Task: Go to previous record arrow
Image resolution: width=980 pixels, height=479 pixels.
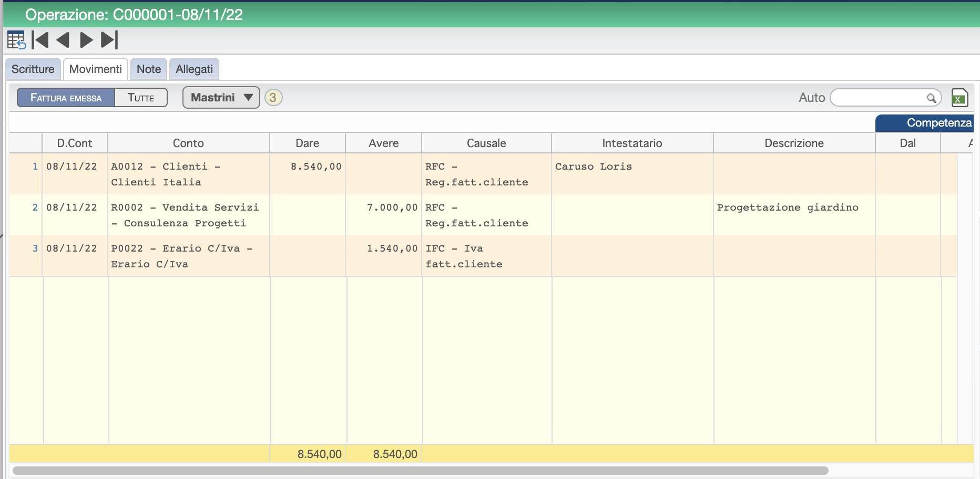Action: 63,40
